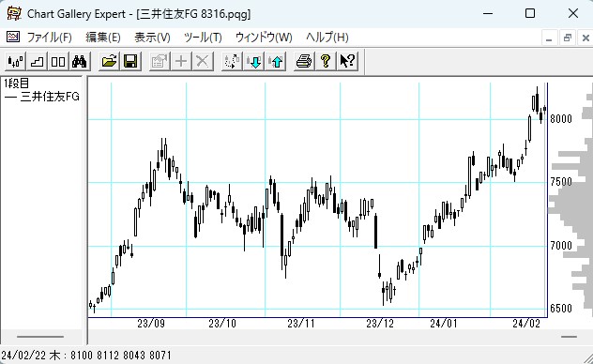Screen dimensions: 593x364
Task: Open help with the yellow question mark
Action: tap(326, 61)
